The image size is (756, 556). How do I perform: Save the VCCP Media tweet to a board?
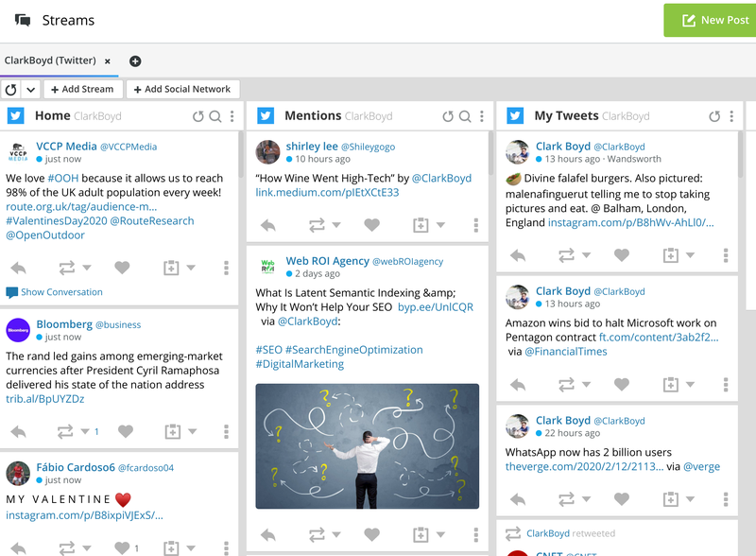click(171, 268)
